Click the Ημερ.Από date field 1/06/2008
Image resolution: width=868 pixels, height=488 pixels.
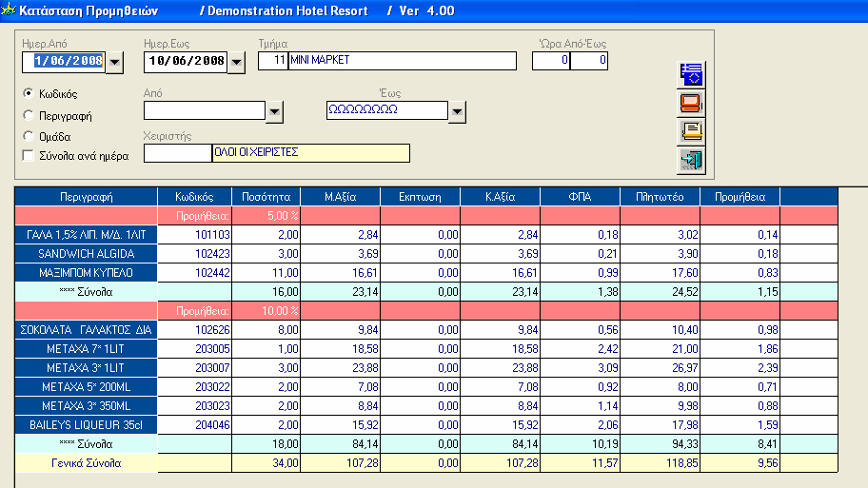coord(64,62)
